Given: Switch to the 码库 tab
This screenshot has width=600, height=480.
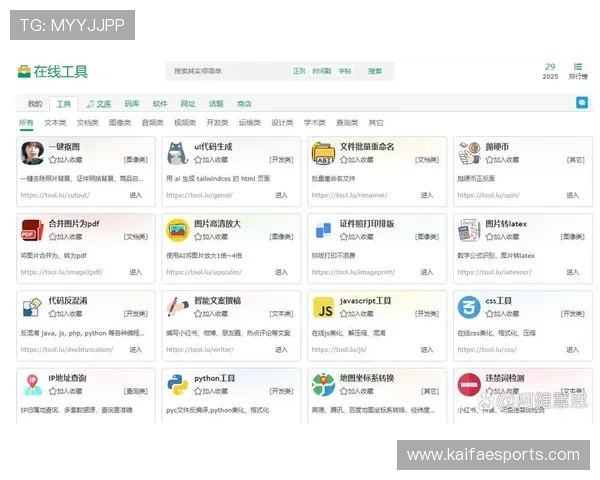Looking at the screenshot, I should coord(132,104).
